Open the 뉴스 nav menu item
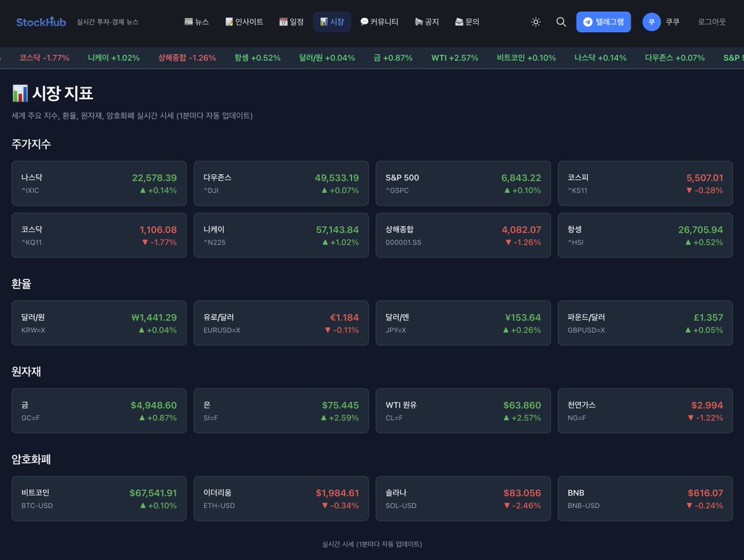This screenshot has height=560, width=744. click(x=197, y=22)
